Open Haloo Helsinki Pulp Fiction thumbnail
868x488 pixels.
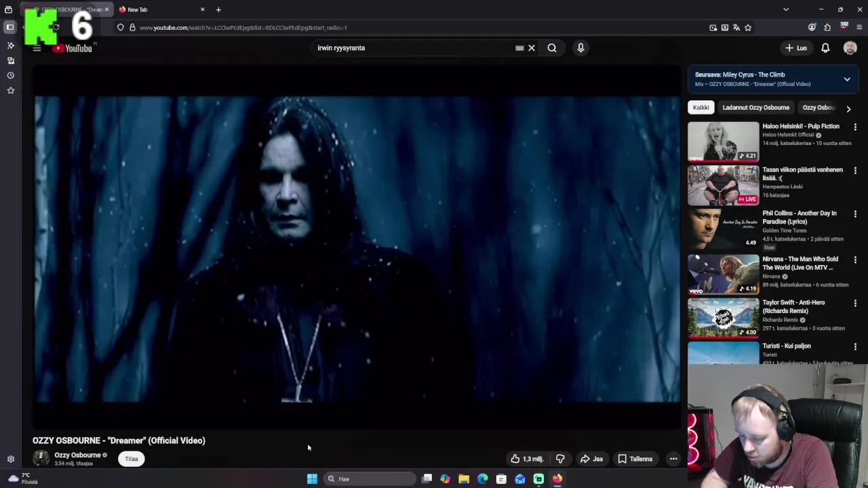click(x=723, y=141)
